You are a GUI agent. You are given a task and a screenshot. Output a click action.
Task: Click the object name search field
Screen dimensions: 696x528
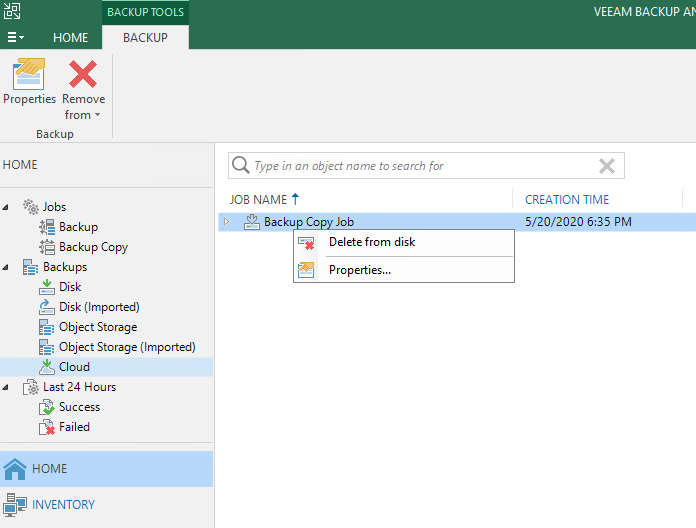tap(420, 166)
